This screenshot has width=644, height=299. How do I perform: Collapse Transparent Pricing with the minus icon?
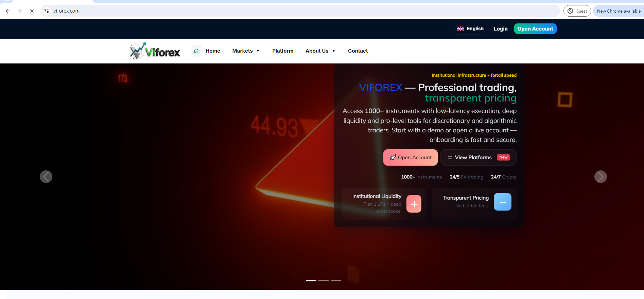click(503, 202)
